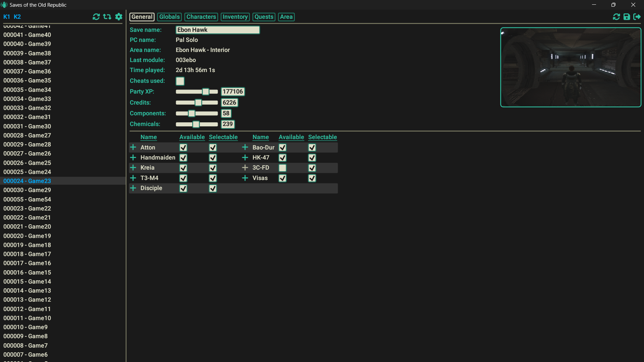Toggle Handmaiden Selectable checkbox

point(213,158)
